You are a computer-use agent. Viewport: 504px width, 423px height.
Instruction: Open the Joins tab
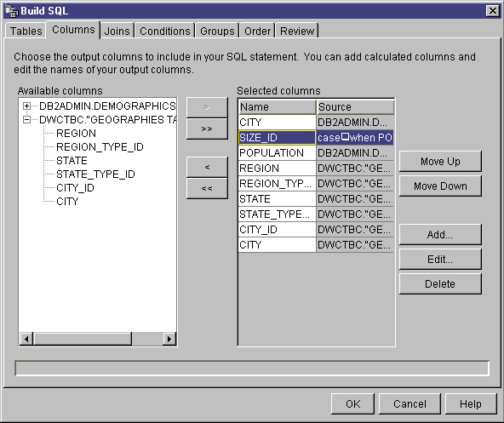tap(117, 31)
